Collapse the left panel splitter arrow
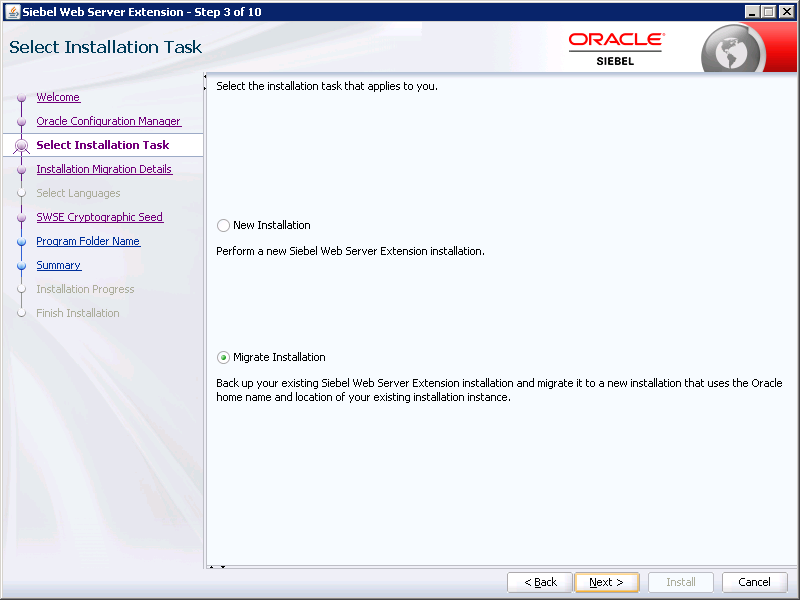This screenshot has height=600, width=800. (205, 77)
